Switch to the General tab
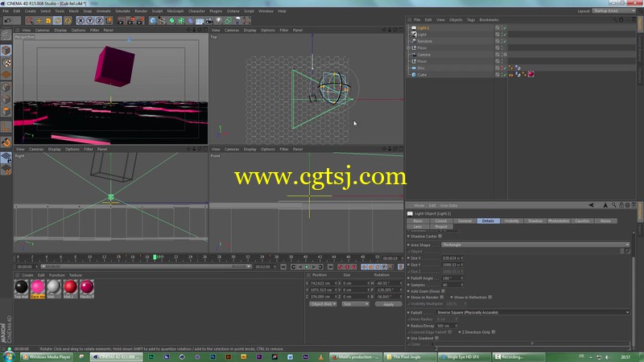 (464, 220)
